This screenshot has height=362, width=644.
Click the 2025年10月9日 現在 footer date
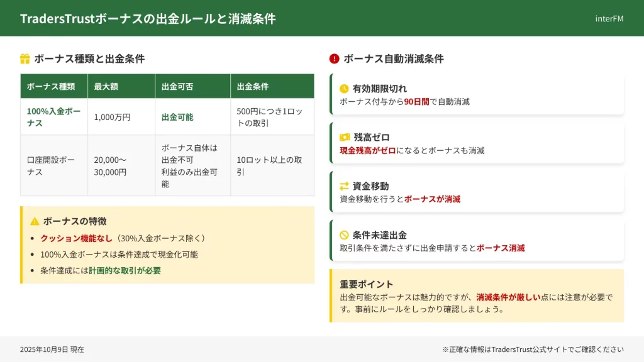coord(52,349)
